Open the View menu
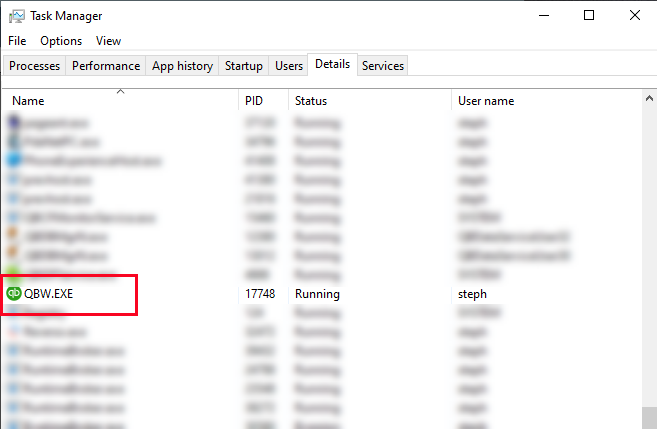The width and height of the screenshot is (657, 429). 108,41
